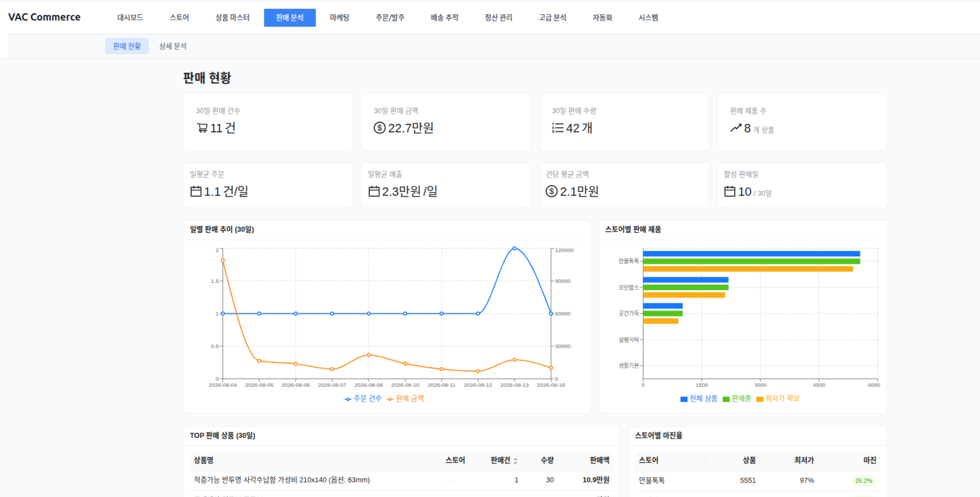Open the 상품 마스터 menu
The image size is (980, 497).
[232, 18]
